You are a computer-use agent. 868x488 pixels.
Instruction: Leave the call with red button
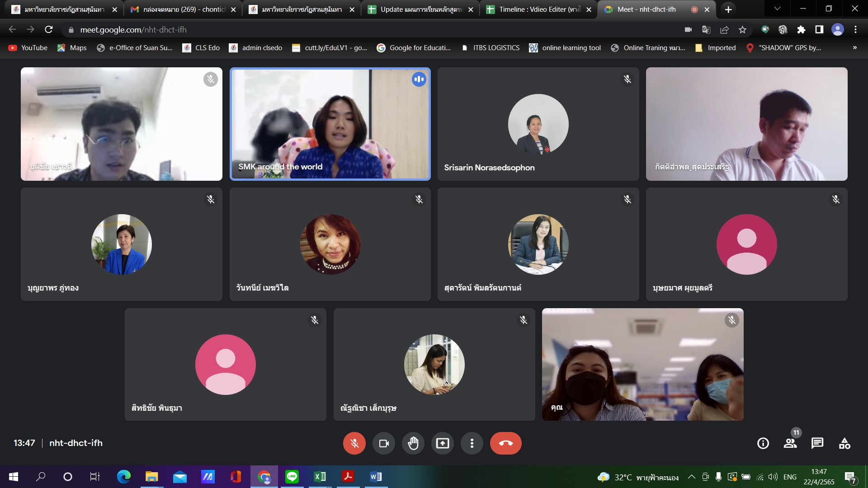point(505,443)
